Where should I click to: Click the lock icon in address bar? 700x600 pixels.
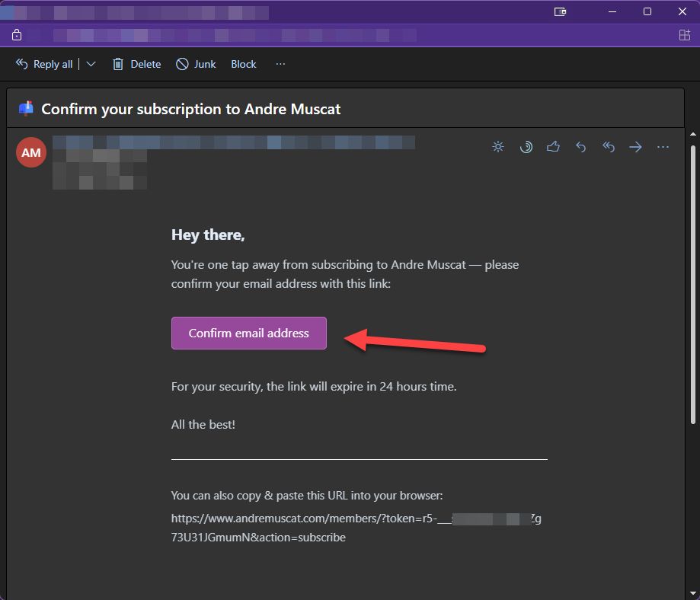(x=17, y=35)
